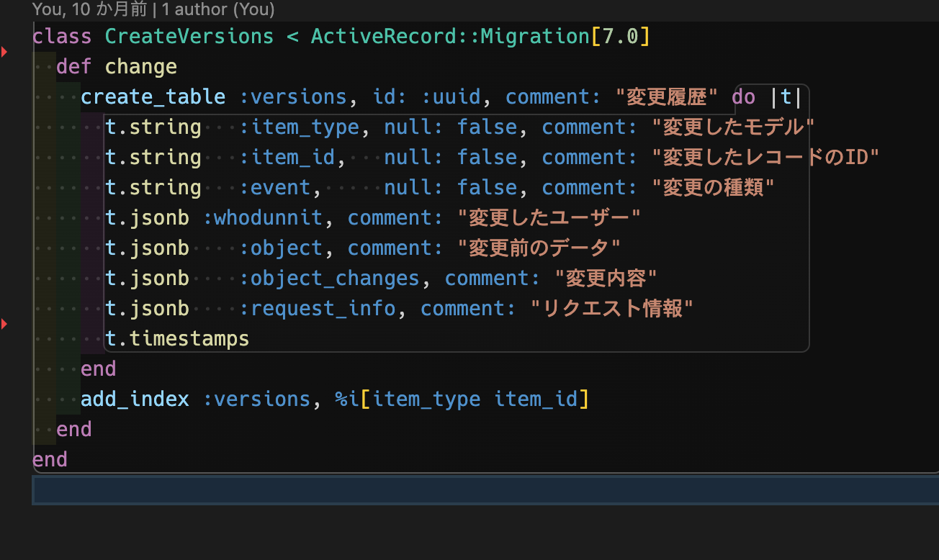Click item_id inside the %i array
Viewport: 939px width, 560px height.
point(536,399)
